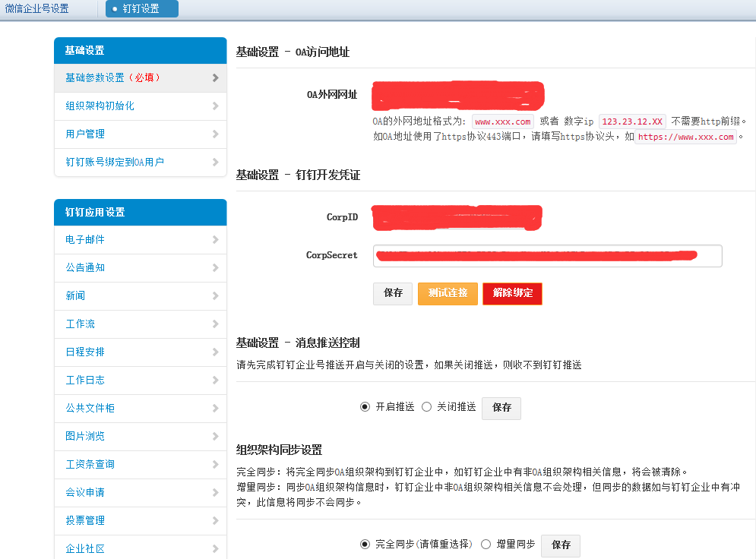The image size is (756, 559).
Task: Open 投票管理 app settings
Action: tap(141, 520)
